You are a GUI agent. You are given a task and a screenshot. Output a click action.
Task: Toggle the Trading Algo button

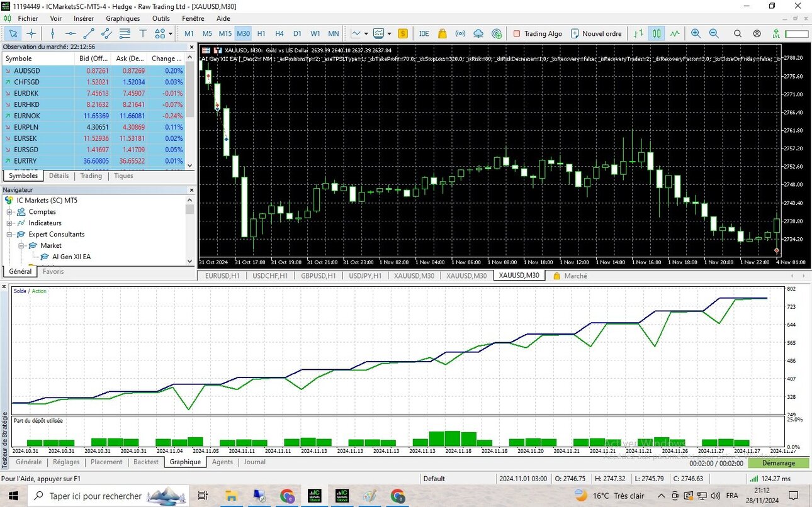tap(538, 33)
